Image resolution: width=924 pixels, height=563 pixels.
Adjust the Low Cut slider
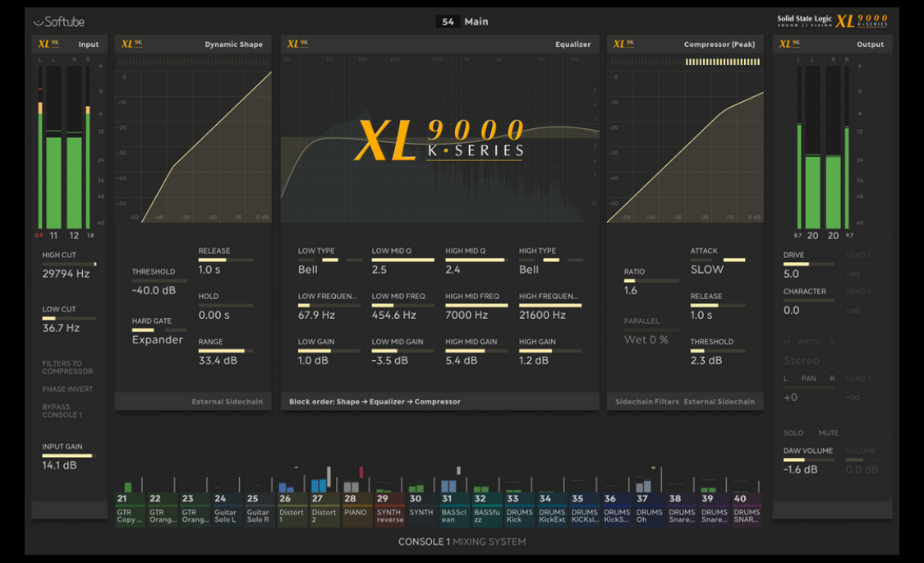tap(69, 318)
